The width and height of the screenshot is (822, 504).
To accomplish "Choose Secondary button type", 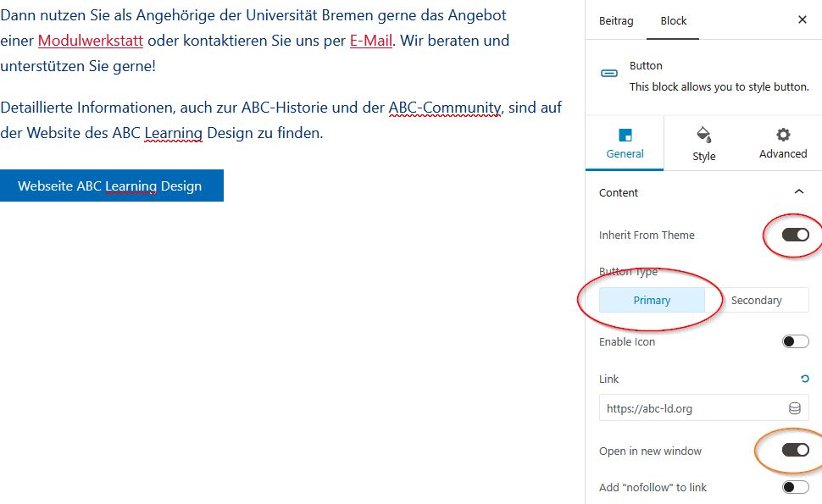I will 756,300.
